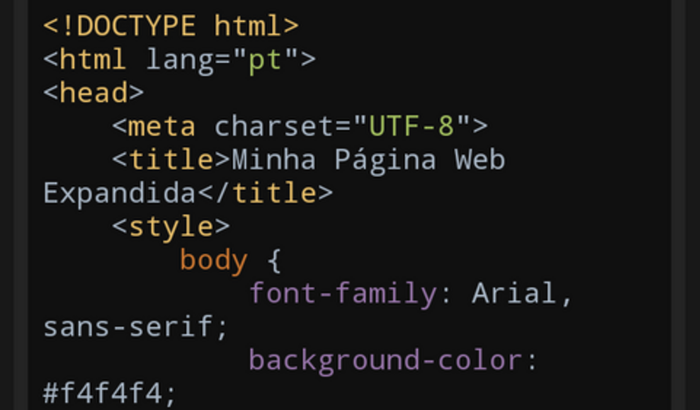The height and width of the screenshot is (410, 700).
Task: Click the body CSS selector
Action: tap(213, 261)
